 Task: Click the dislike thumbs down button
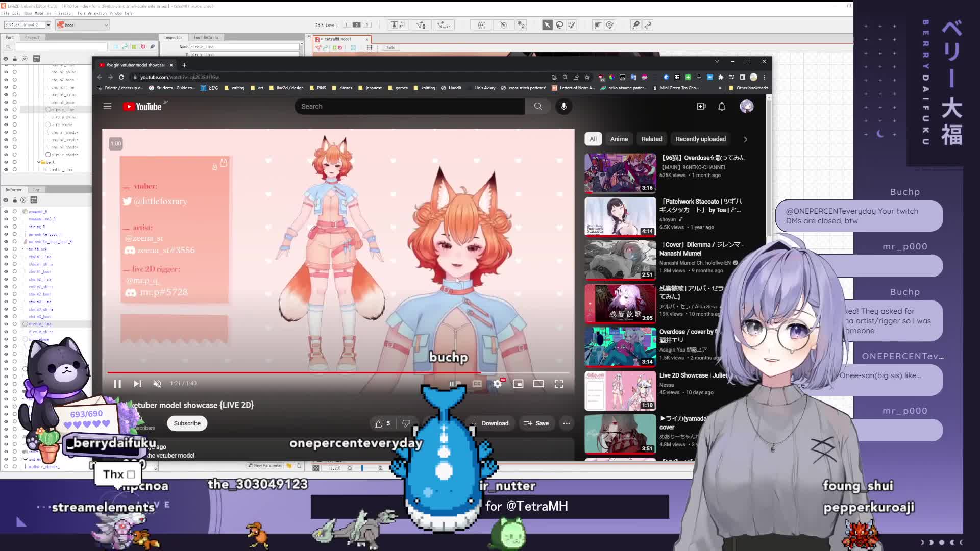pyautogui.click(x=406, y=423)
